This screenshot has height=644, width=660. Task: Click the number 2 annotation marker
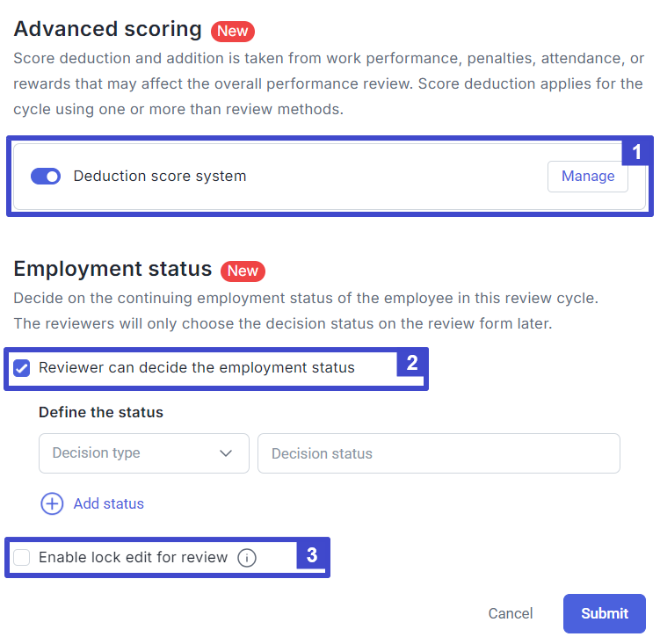coord(411,363)
